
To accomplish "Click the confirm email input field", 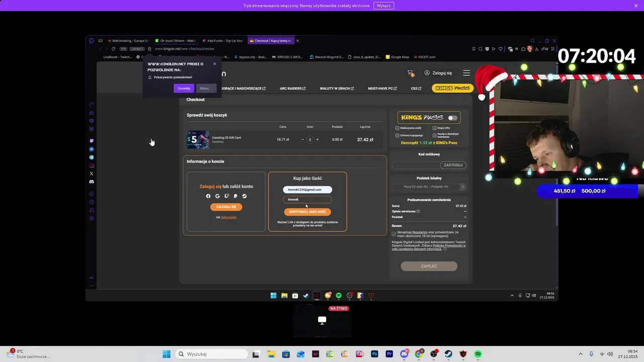I will coord(307,200).
